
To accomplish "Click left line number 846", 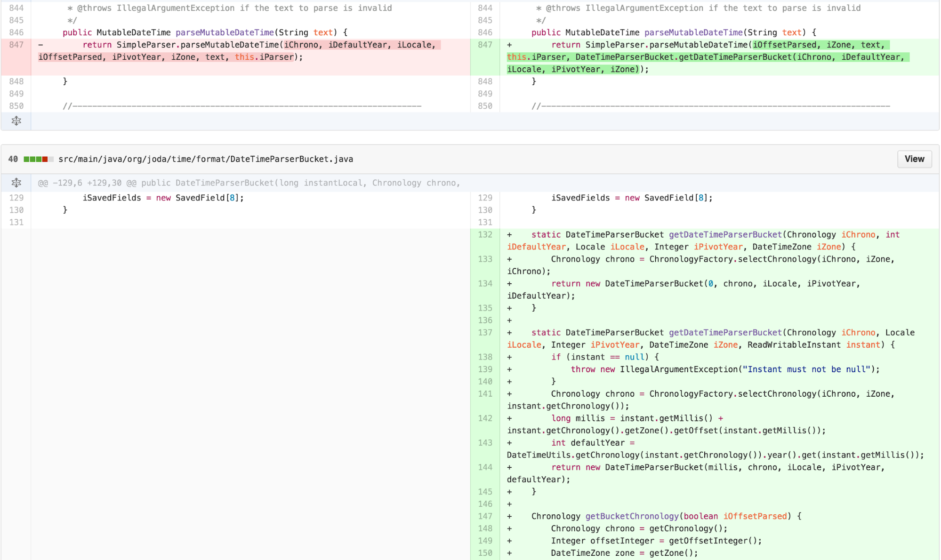I will (16, 32).
